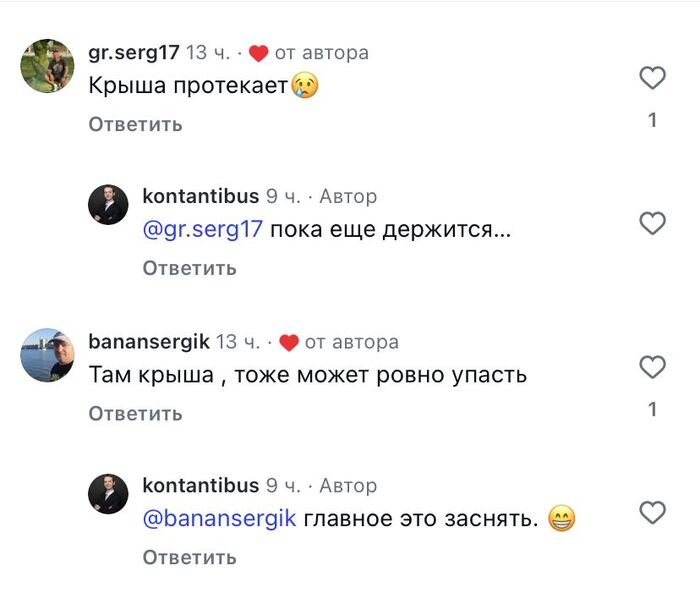
Task: View the like count on gr.serg17's comment
Action: 652,121
